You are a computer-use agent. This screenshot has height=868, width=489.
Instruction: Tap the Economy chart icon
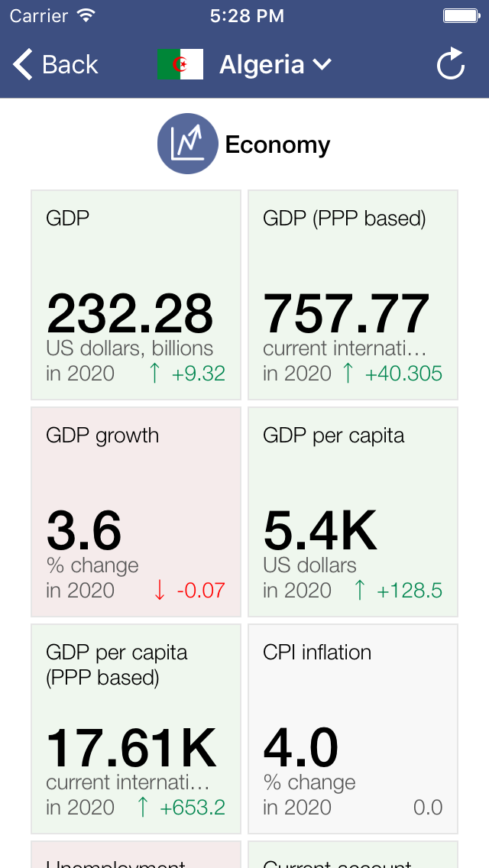tap(187, 144)
